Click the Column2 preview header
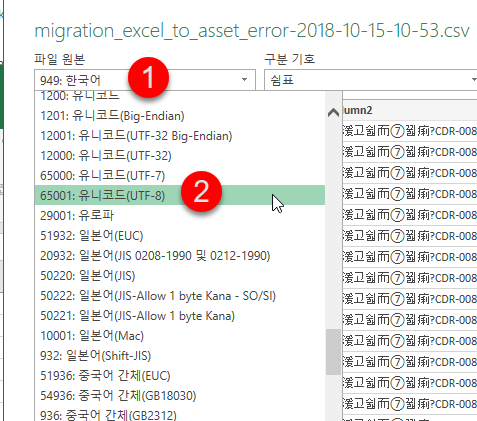Screen dimensions: 477x421 coord(410,110)
